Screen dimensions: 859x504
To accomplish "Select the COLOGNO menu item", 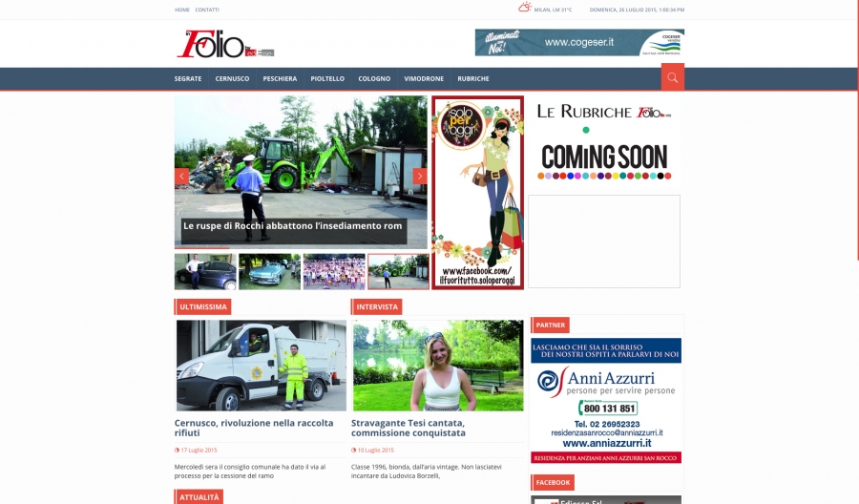I will point(374,79).
